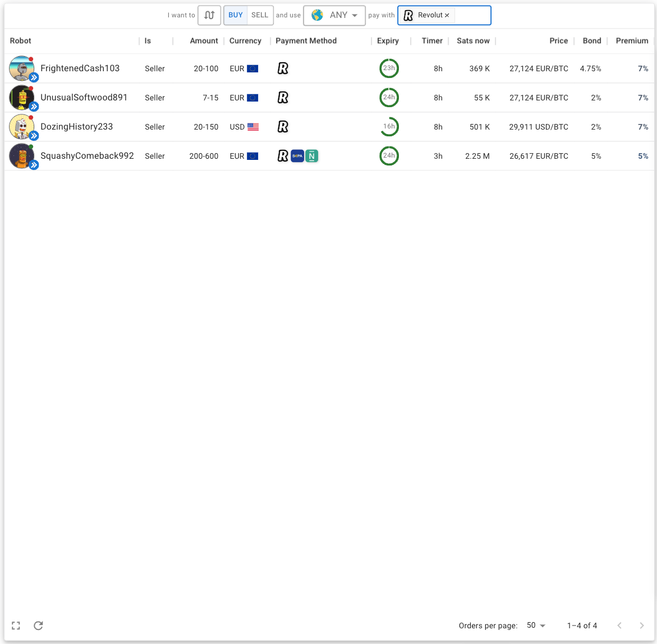The width and height of the screenshot is (657, 644).
Task: Sort by the Premium column header
Action: pyautogui.click(x=632, y=40)
